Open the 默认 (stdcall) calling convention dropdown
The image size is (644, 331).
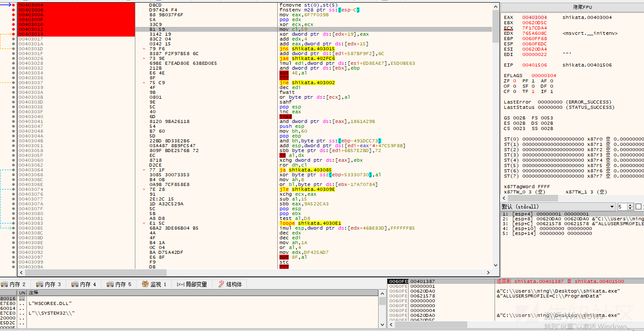coord(558,207)
